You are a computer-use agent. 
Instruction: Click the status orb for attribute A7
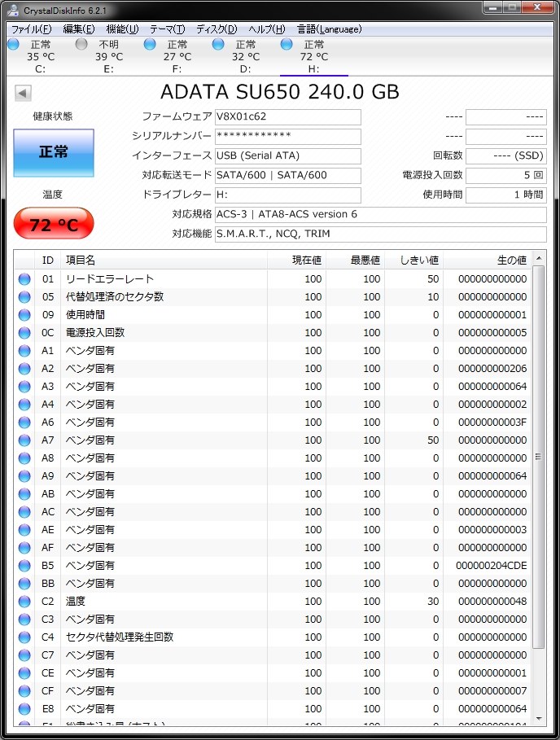(x=24, y=440)
